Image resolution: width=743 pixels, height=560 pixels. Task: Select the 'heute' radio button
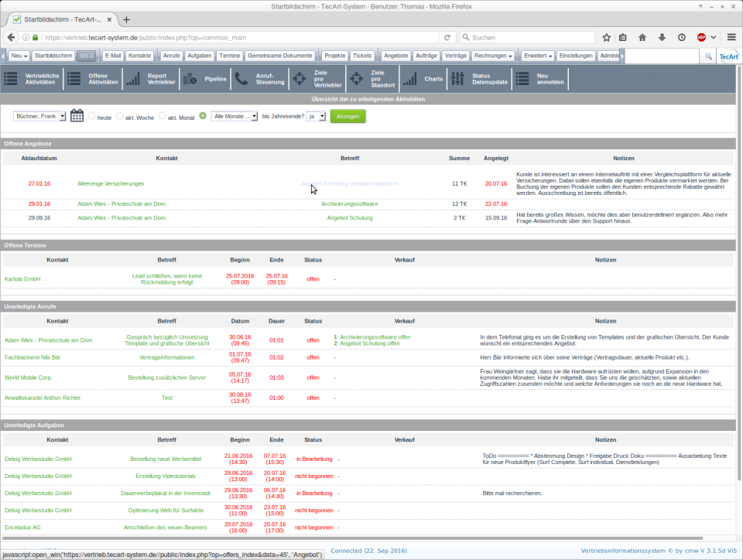click(x=92, y=116)
